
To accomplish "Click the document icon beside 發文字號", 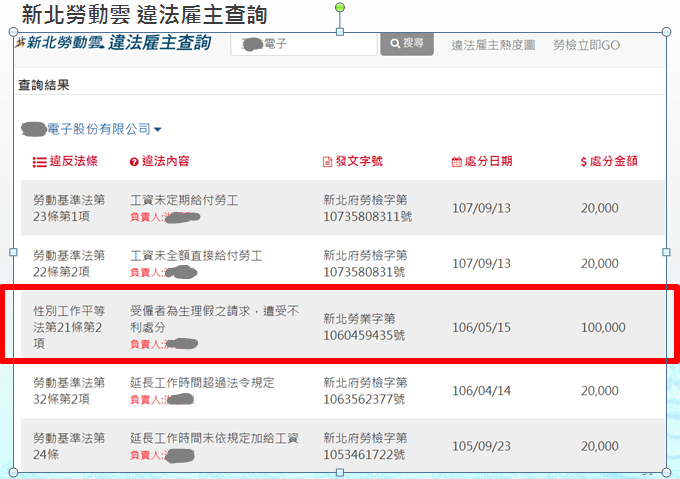I will [x=327, y=162].
